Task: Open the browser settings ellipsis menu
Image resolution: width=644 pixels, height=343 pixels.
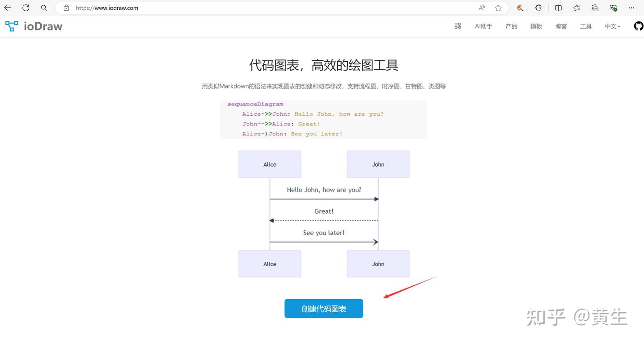Action: tap(631, 8)
